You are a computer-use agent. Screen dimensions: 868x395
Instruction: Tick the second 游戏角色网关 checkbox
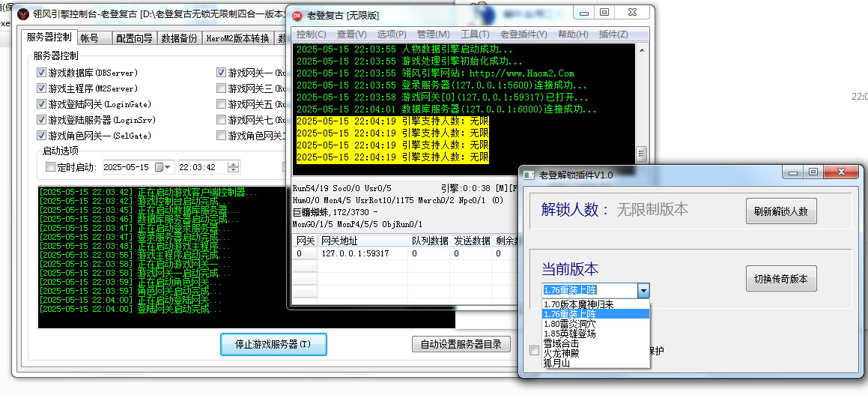tap(221, 135)
